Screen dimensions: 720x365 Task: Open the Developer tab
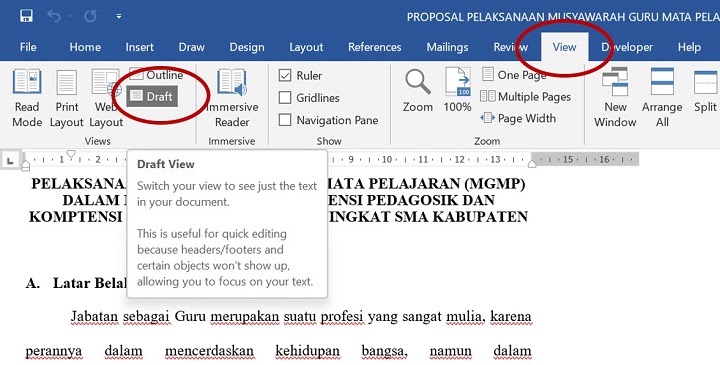pos(627,47)
